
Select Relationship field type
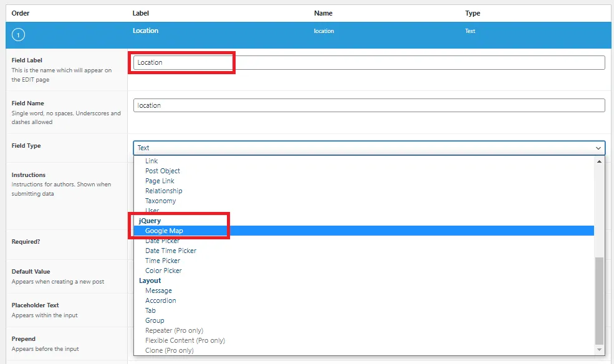163,191
